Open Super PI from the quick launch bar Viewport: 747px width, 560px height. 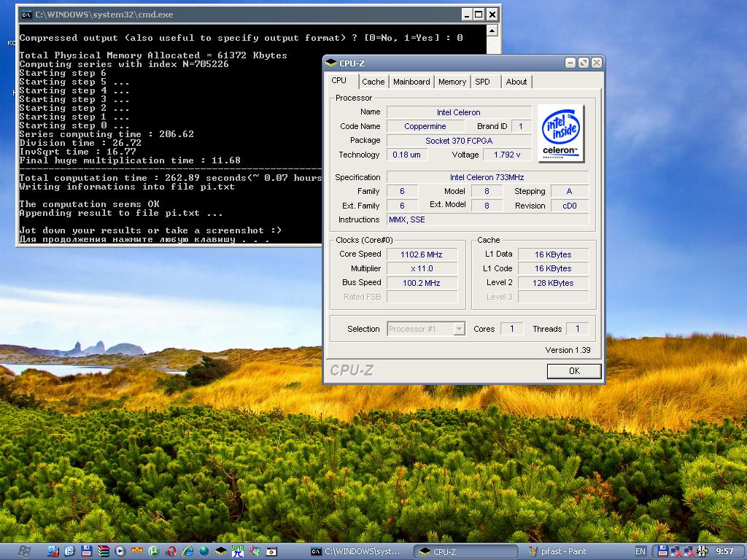click(x=237, y=551)
